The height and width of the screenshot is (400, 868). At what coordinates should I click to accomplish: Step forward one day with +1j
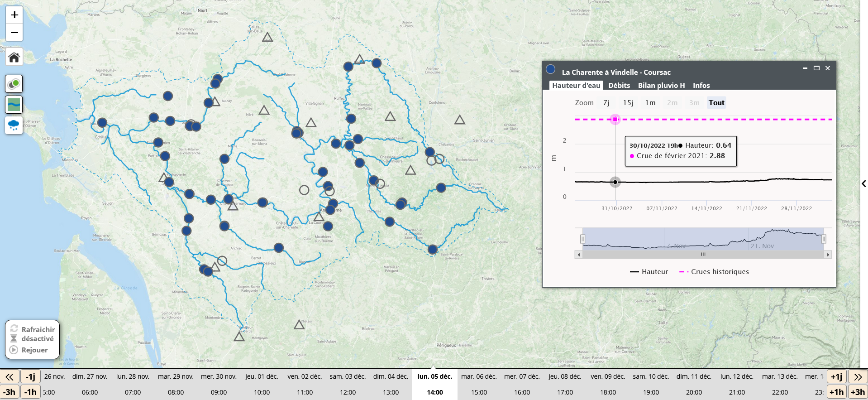[836, 377]
